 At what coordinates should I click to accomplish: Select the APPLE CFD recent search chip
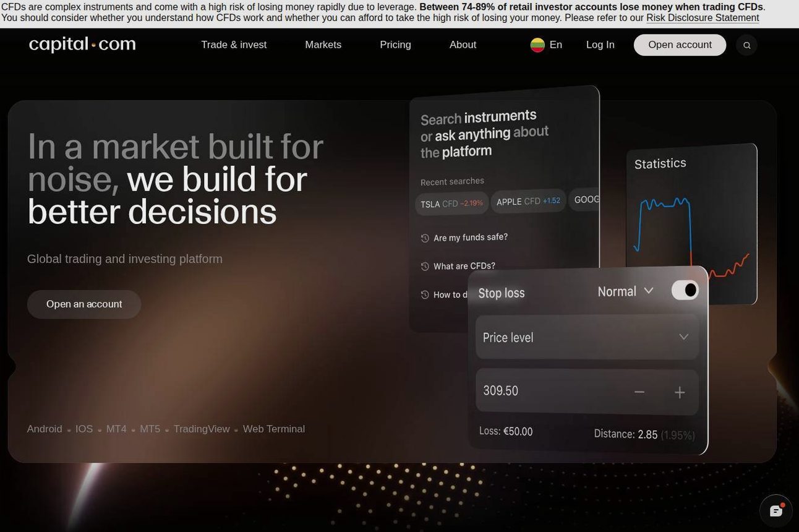(528, 201)
